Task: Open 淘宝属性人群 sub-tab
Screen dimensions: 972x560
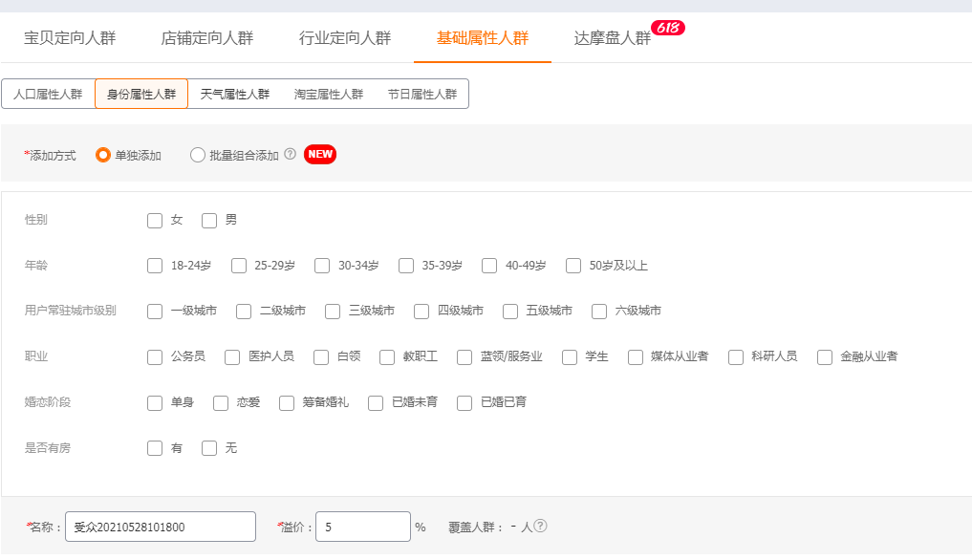Action: (329, 95)
